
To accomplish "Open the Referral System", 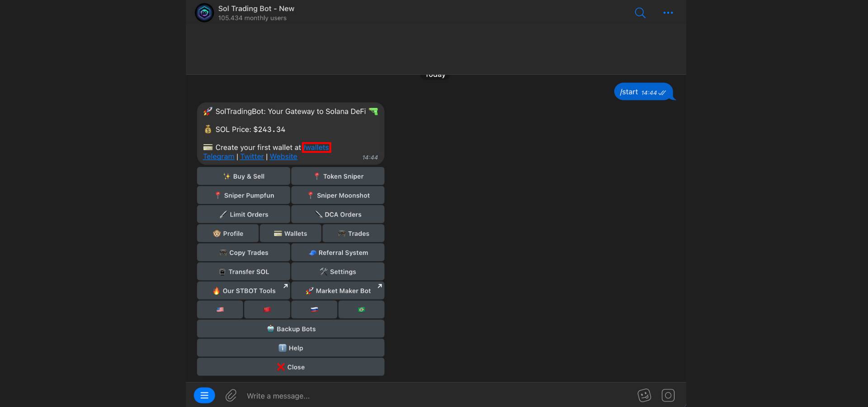I will [x=338, y=253].
